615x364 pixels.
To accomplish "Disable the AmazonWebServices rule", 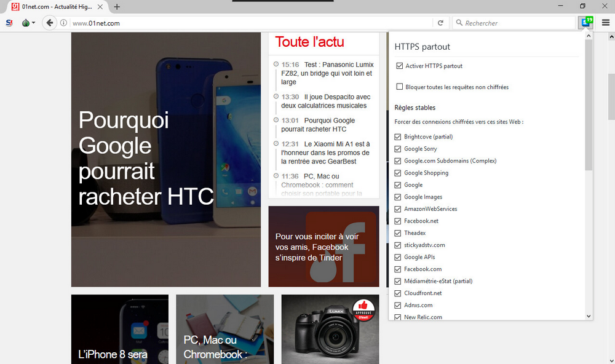I will 398,209.
